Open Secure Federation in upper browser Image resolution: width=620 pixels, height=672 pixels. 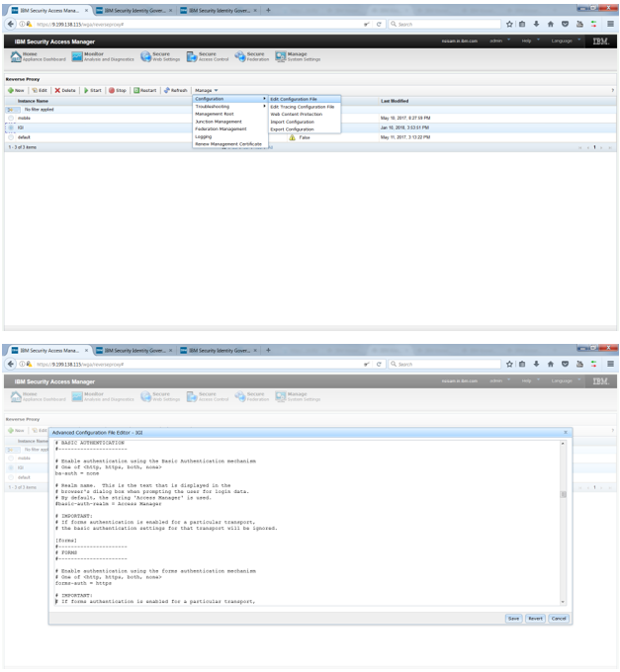pos(252,56)
